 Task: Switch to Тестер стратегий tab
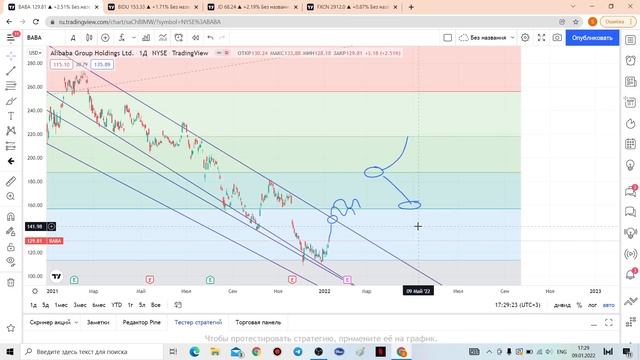pyautogui.click(x=198, y=322)
